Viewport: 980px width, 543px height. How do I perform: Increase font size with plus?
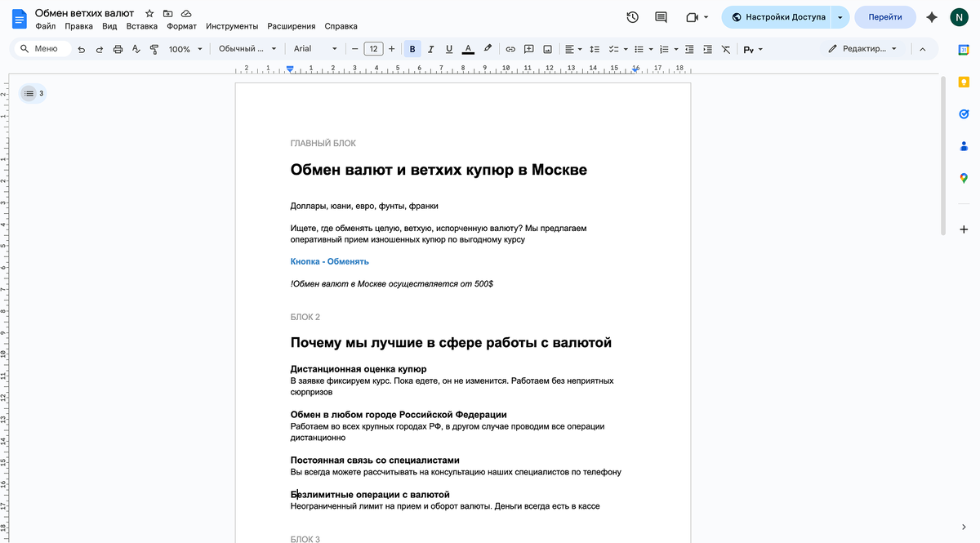click(x=392, y=49)
